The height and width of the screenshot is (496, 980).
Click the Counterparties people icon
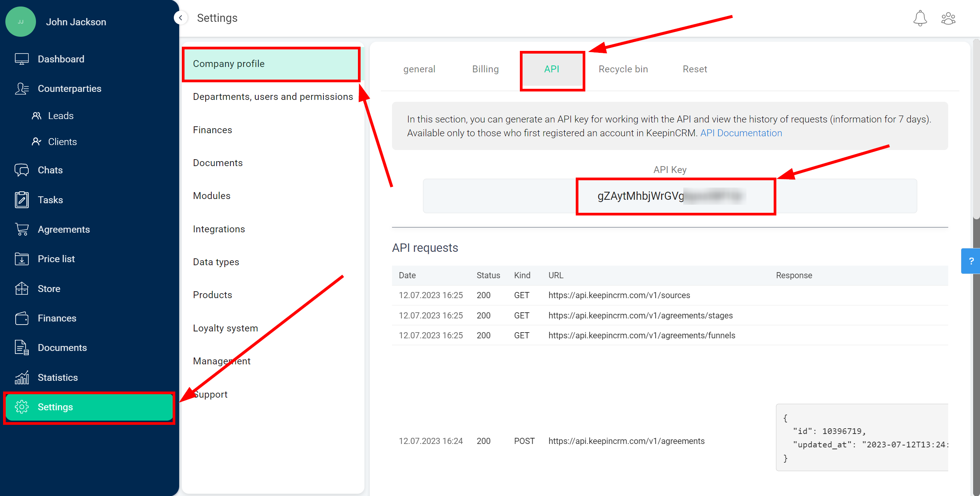(x=22, y=88)
